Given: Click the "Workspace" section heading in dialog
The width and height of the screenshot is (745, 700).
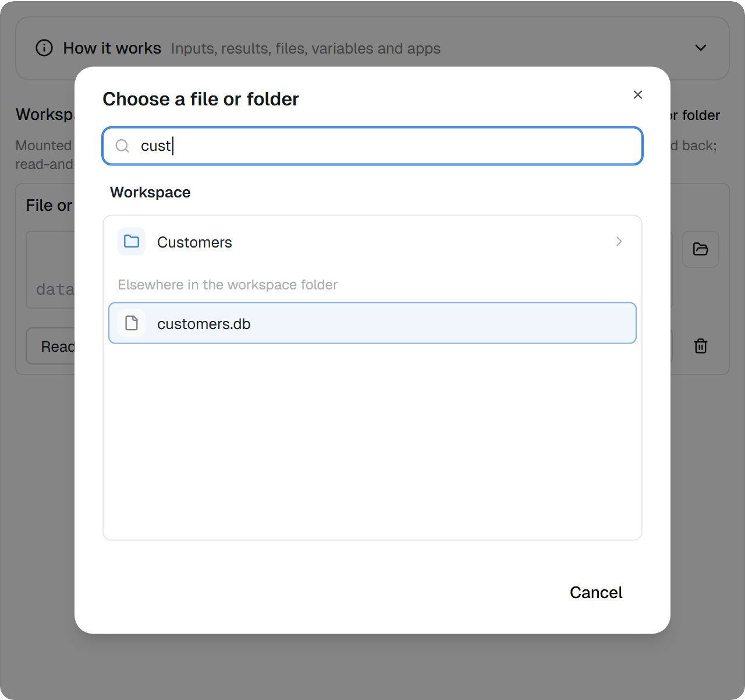Looking at the screenshot, I should click(150, 192).
